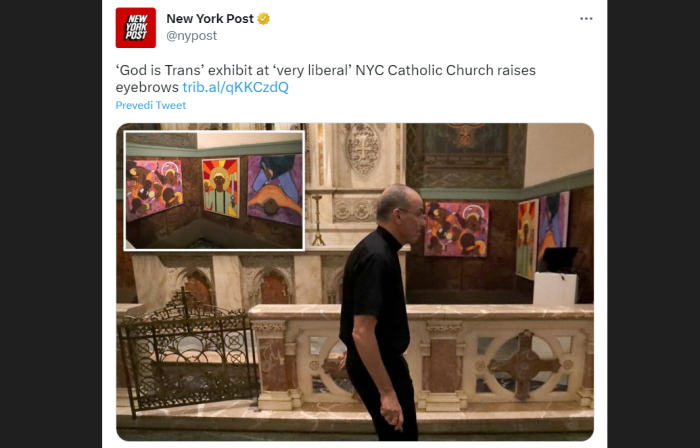Click the inset picture of three paintings
Image resolution: width=700 pixels, height=448 pixels.
214,191
